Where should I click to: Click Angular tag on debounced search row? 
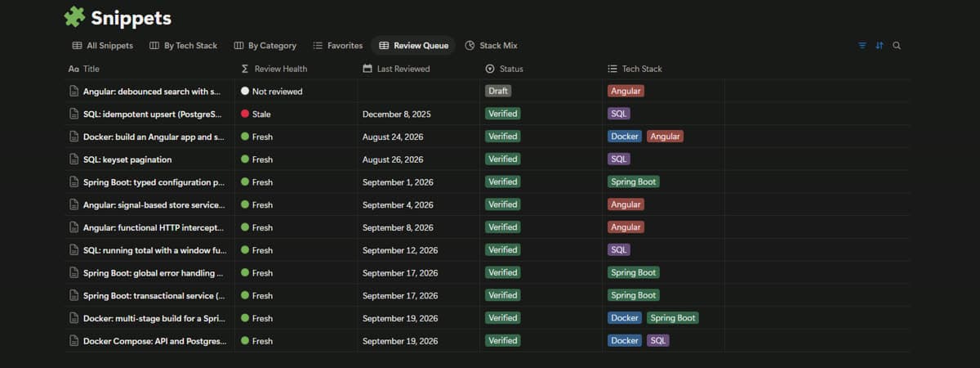coord(626,92)
